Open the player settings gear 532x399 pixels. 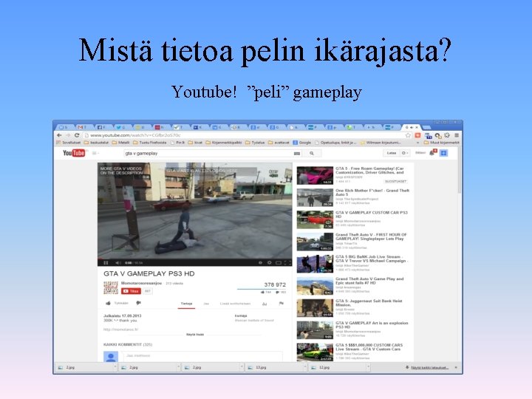click(270, 262)
